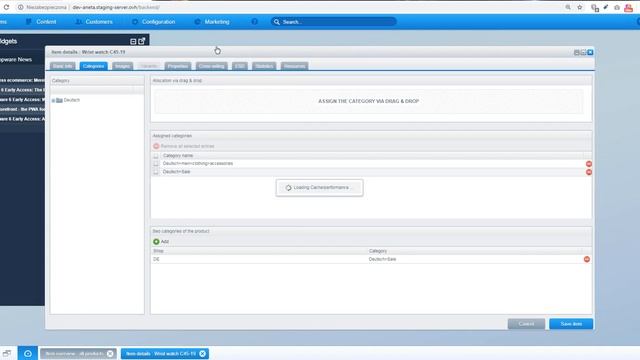Expand the Deutsch category tree node
The height and width of the screenshot is (360, 640).
53,100
